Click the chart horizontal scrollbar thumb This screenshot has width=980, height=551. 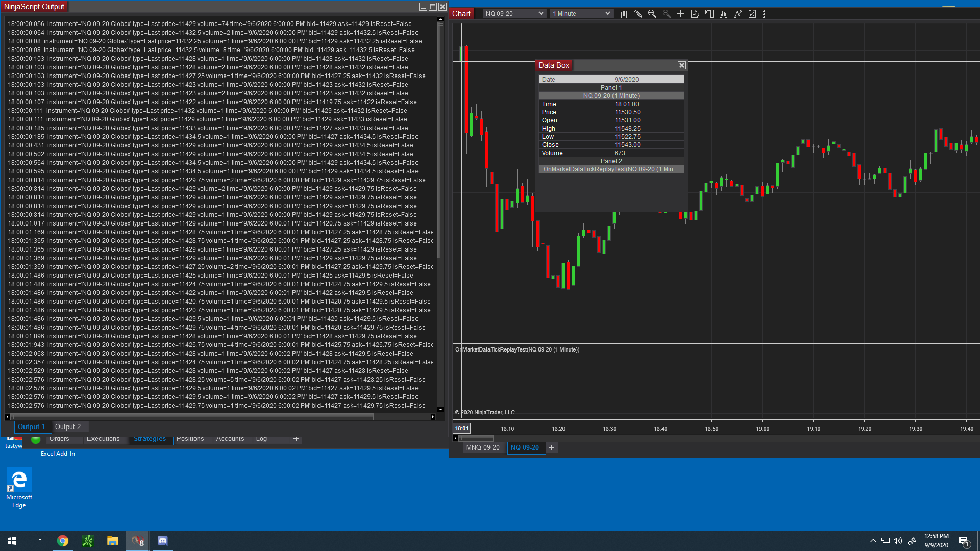[476, 438]
